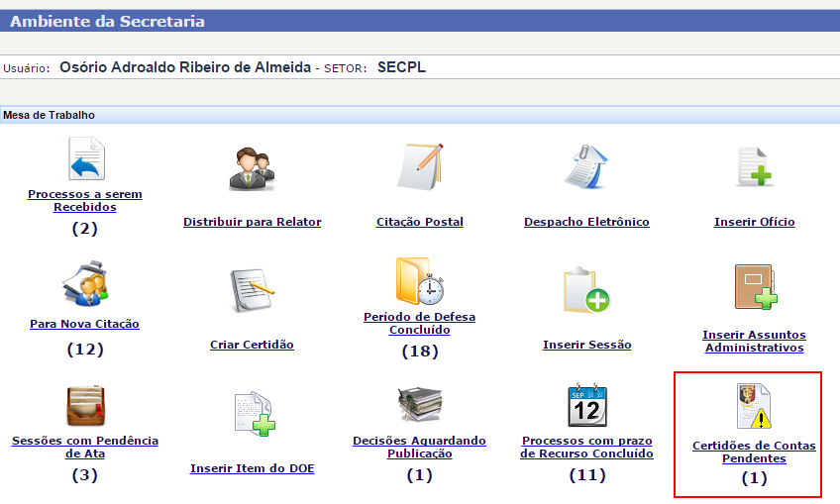
Task: Open the Período de Defesa Concluído folder icon
Action: tap(419, 281)
